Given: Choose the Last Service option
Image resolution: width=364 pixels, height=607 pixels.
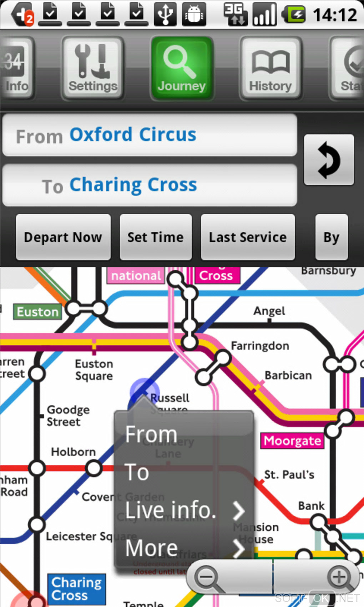Looking at the screenshot, I should pyautogui.click(x=248, y=237).
